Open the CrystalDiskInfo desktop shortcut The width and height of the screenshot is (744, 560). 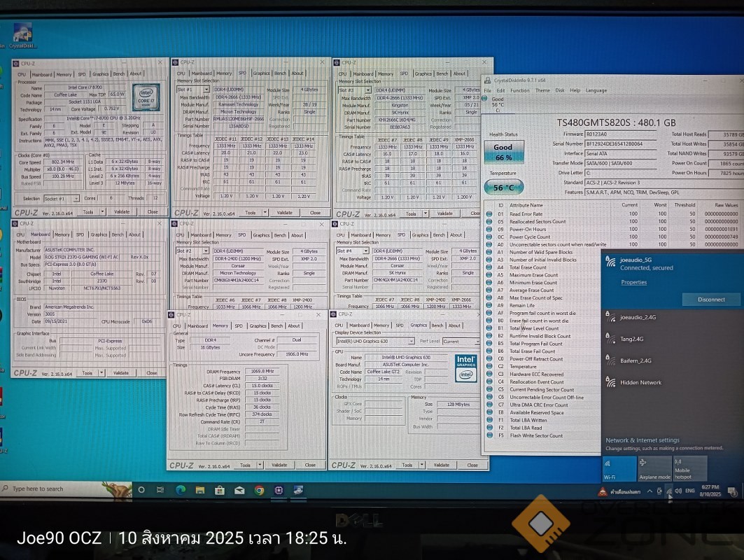[22, 36]
